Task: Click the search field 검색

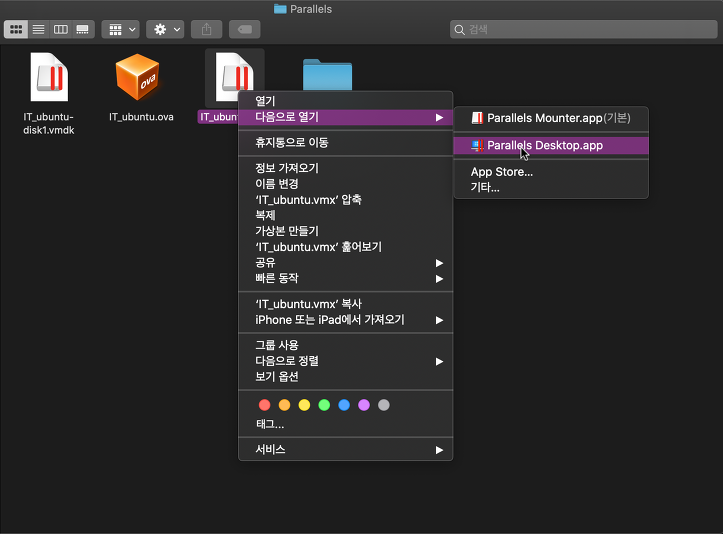Action: (x=584, y=30)
